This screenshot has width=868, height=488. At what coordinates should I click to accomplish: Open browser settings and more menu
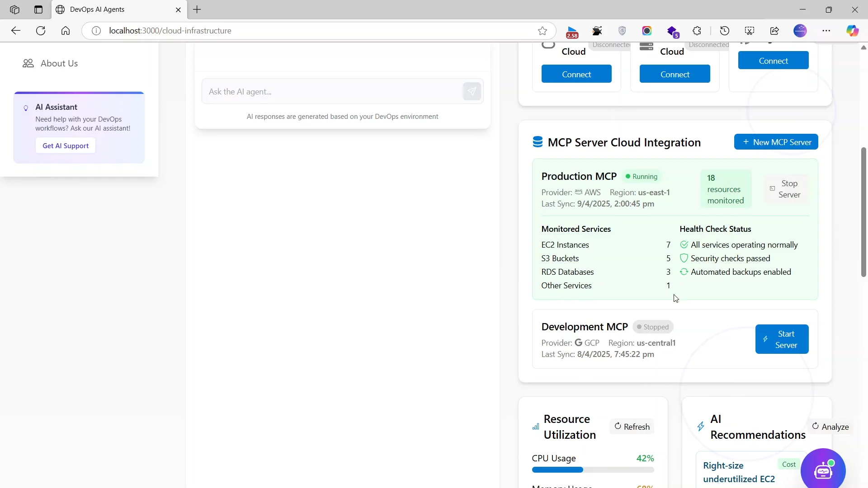tap(826, 31)
